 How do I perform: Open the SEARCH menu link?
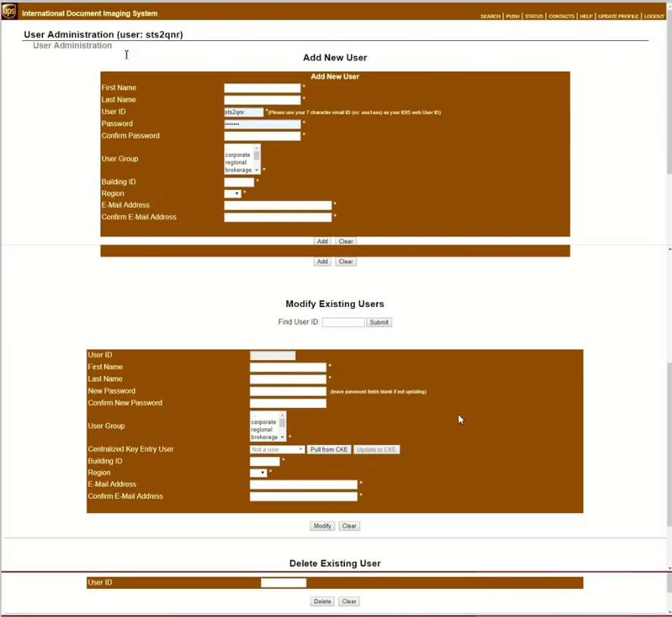(490, 16)
